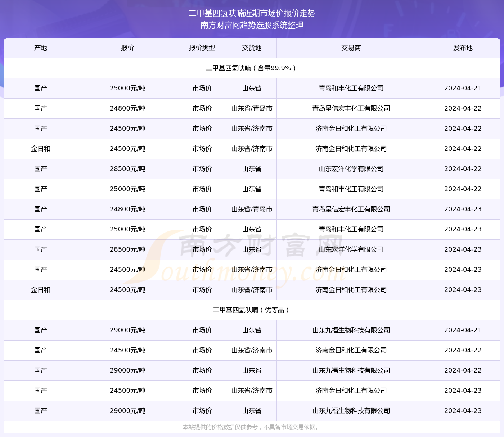Viewport: 504px width, 437px height.
Task: Click 29000元/吨 in the 2024-04-22 row
Action: [127, 370]
